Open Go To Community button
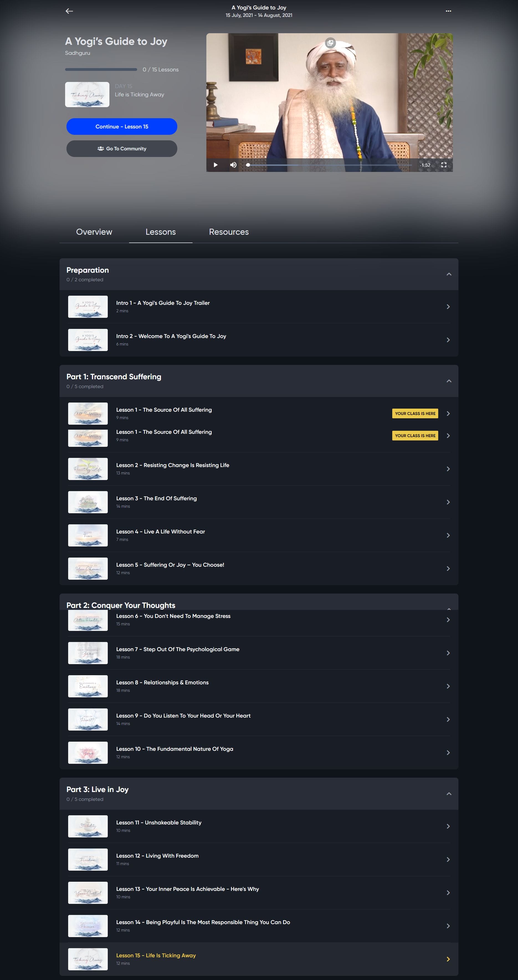This screenshot has width=518, height=980. [x=121, y=148]
